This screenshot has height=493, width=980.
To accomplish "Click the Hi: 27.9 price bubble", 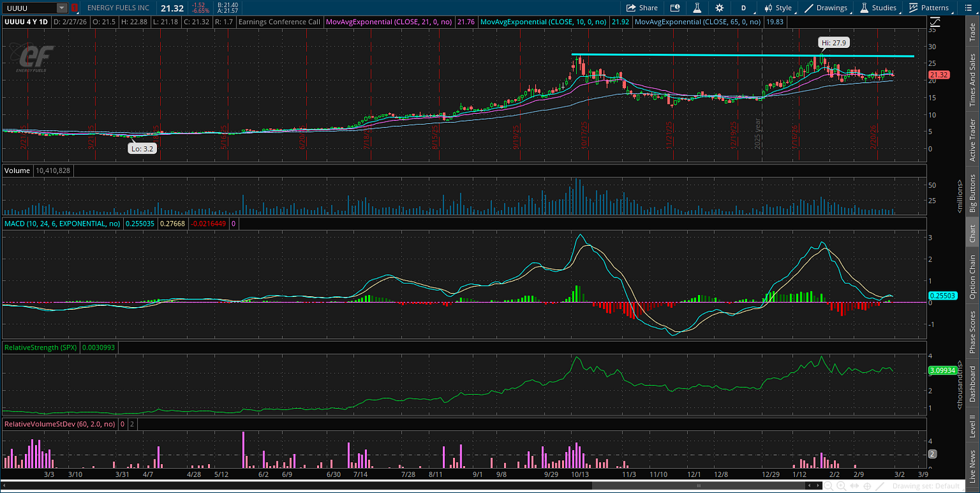I will click(833, 42).
